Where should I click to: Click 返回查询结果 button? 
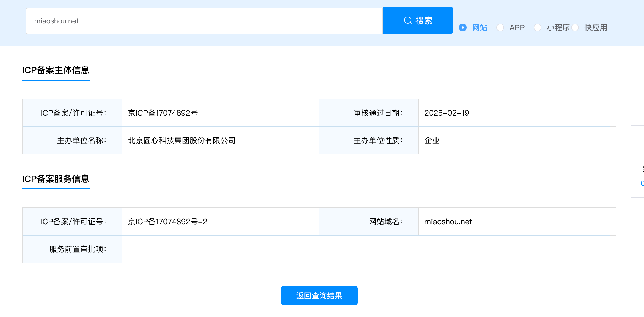[x=319, y=296]
